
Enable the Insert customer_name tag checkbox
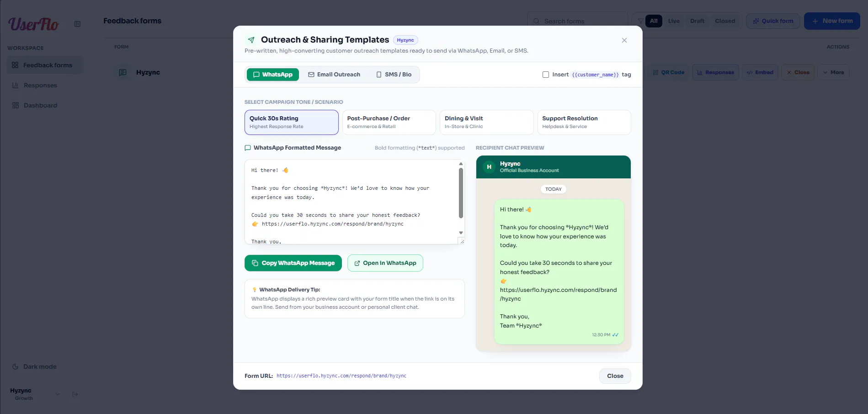pyautogui.click(x=545, y=75)
